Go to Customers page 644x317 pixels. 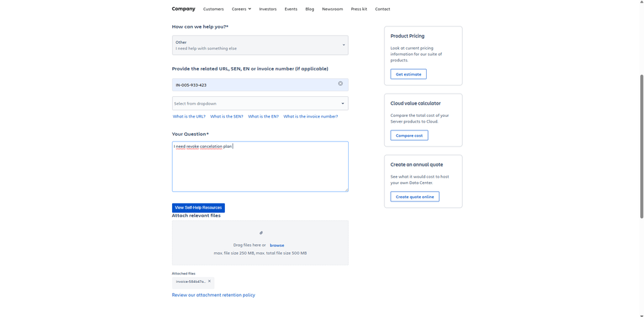213,9
